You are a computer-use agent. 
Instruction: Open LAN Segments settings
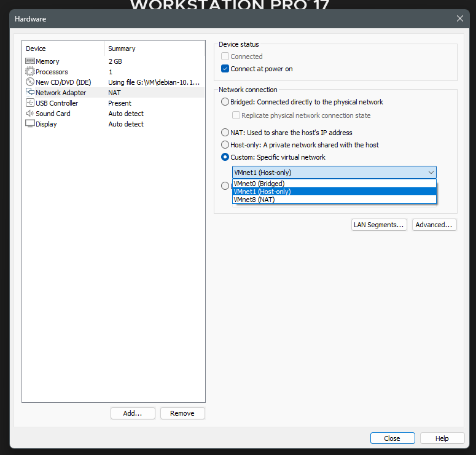click(x=379, y=225)
